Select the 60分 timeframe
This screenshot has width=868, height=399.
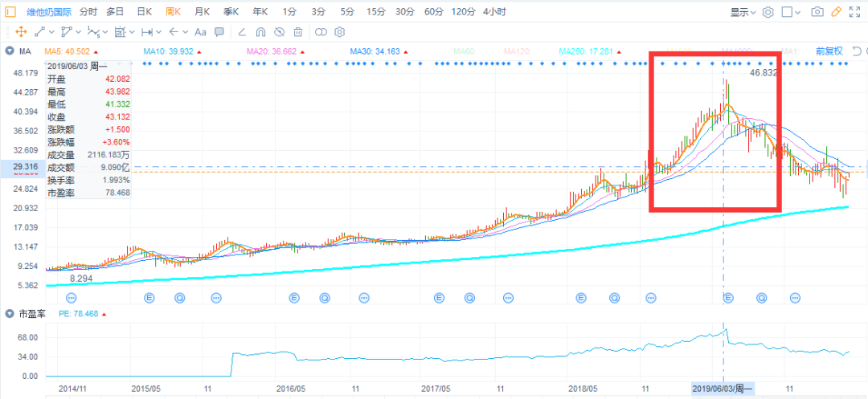(x=433, y=12)
